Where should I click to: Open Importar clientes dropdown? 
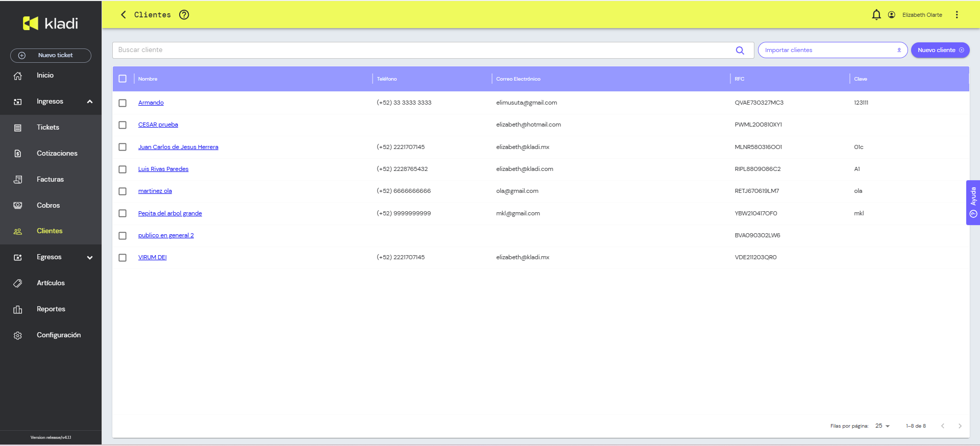(832, 50)
